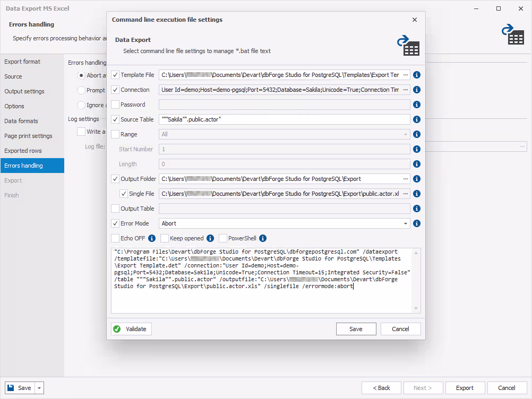Click the green Validate checkmark icon
Viewport: 532px width, 399px height.
(x=117, y=329)
